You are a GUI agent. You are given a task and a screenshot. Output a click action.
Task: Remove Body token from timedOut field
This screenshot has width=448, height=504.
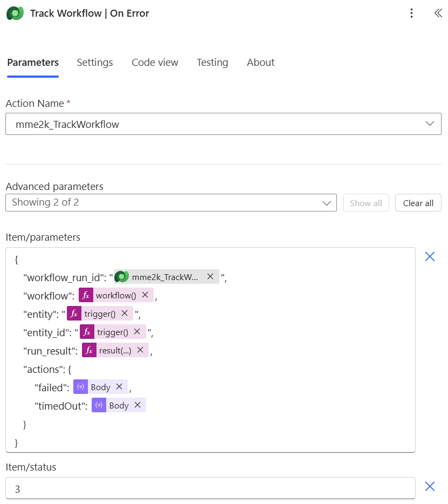(x=137, y=405)
